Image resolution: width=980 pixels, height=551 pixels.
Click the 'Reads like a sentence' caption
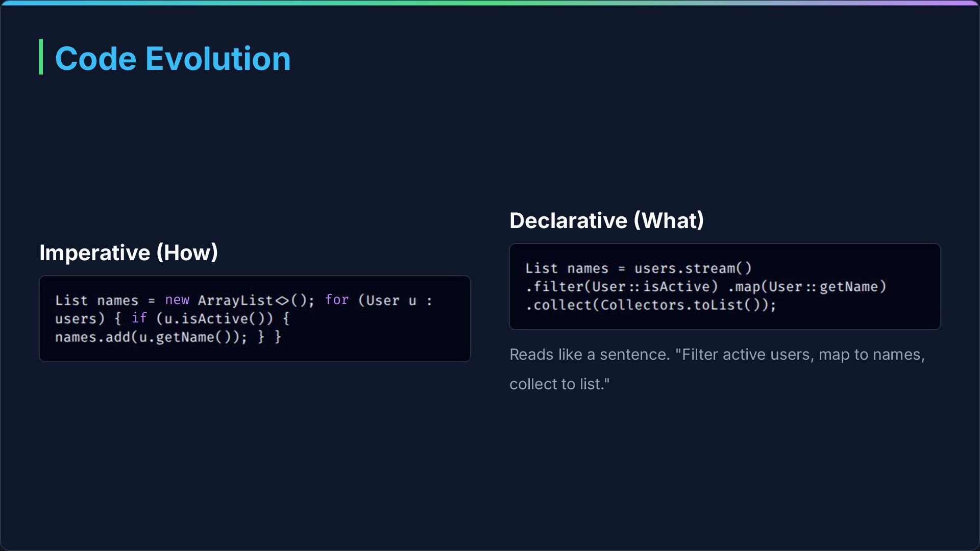pyautogui.click(x=590, y=355)
